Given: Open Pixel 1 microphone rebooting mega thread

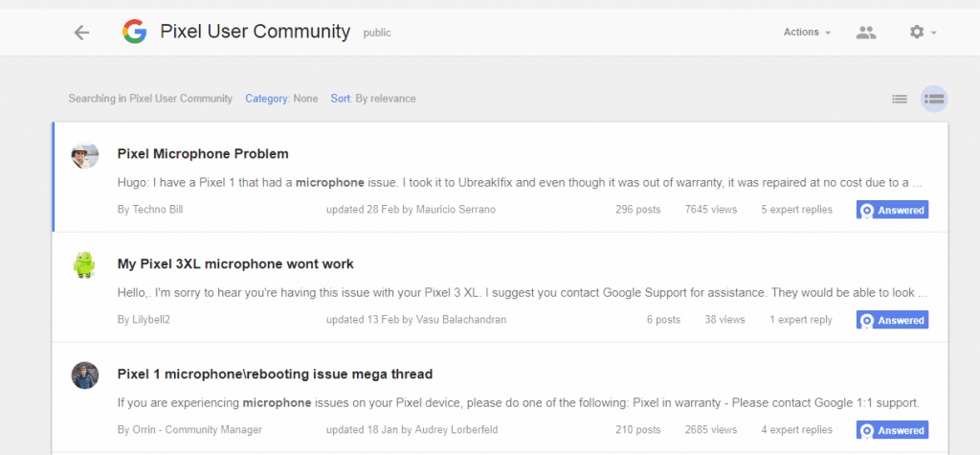Looking at the screenshot, I should [275, 374].
